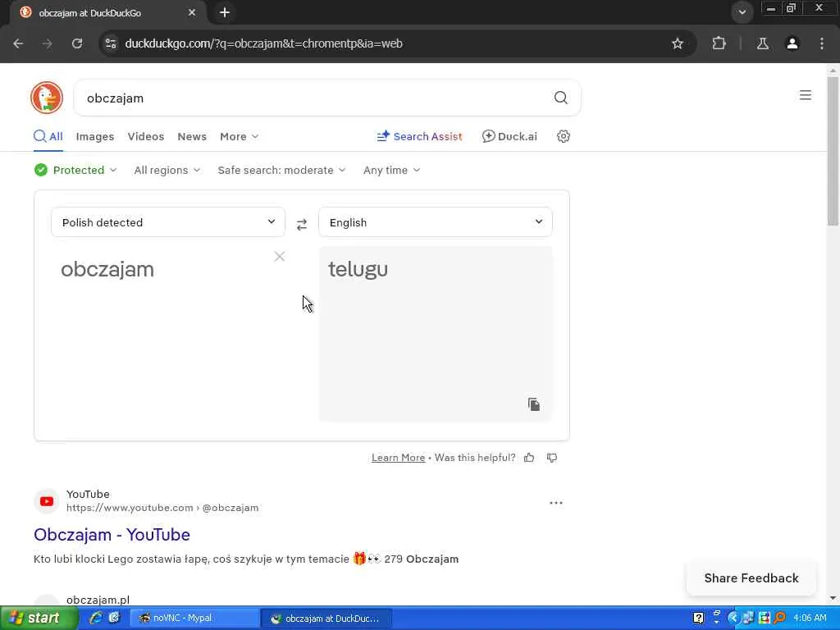The height and width of the screenshot is (630, 840).
Task: Open the YouTube result options menu
Action: tap(556, 503)
